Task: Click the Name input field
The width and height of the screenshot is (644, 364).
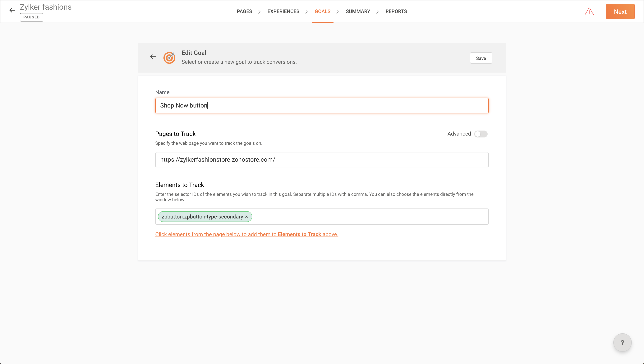Action: pyautogui.click(x=322, y=106)
